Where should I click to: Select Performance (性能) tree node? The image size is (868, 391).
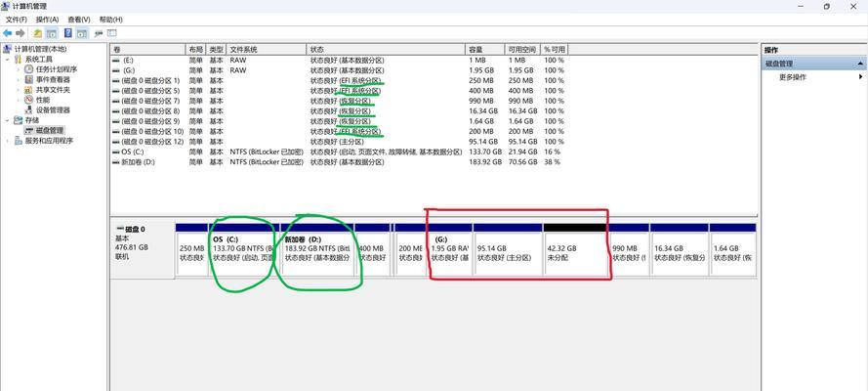[x=43, y=100]
